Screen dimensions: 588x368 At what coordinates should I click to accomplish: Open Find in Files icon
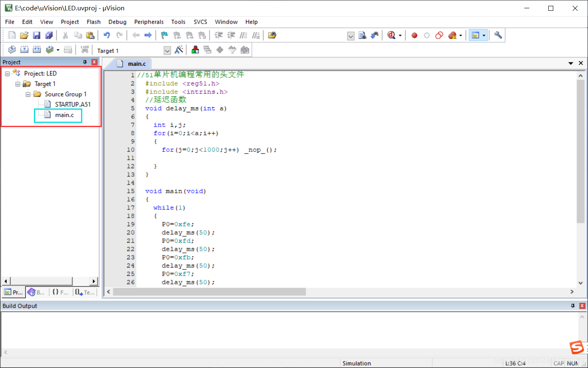coord(272,36)
